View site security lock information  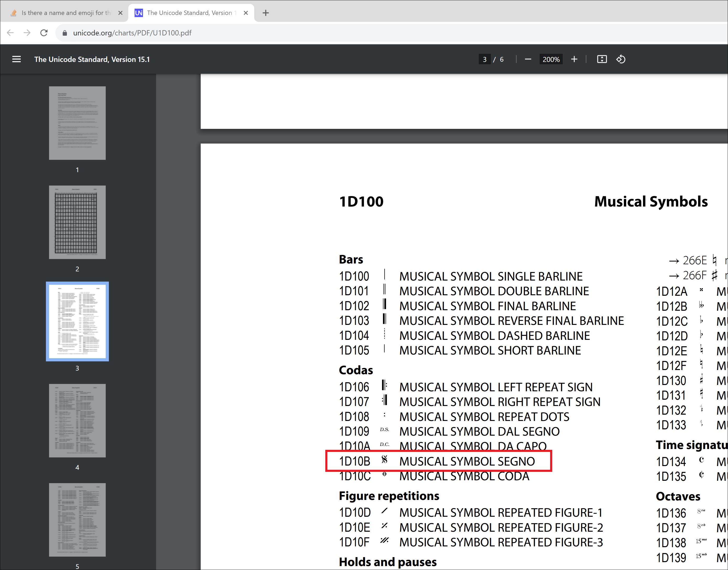coord(65,33)
